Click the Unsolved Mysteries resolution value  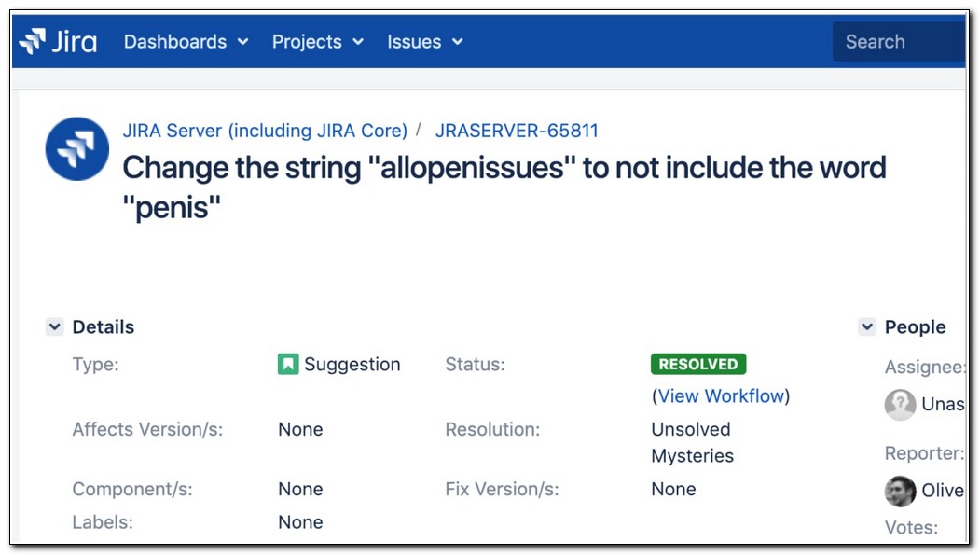click(692, 442)
